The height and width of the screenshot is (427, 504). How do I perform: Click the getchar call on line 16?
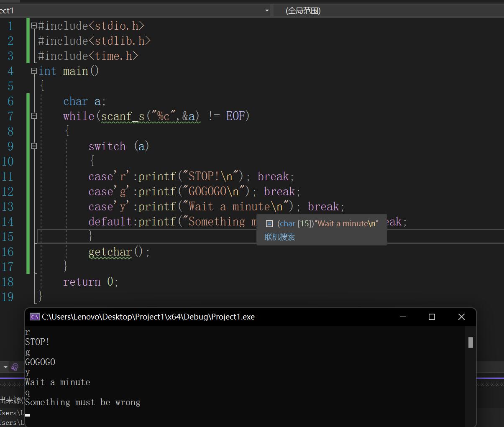pyautogui.click(x=110, y=252)
